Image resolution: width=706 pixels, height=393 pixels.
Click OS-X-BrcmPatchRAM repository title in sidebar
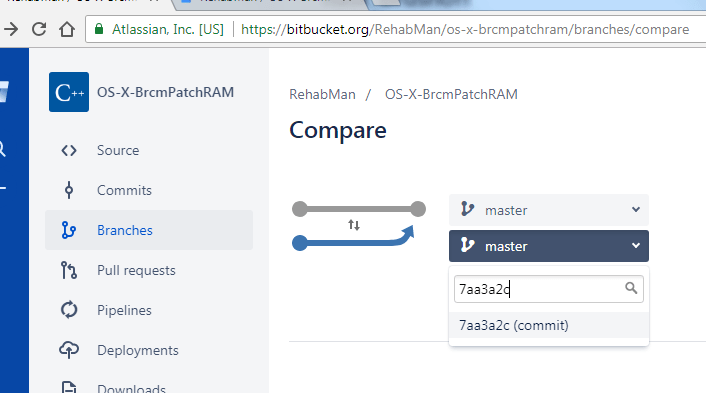click(x=165, y=92)
